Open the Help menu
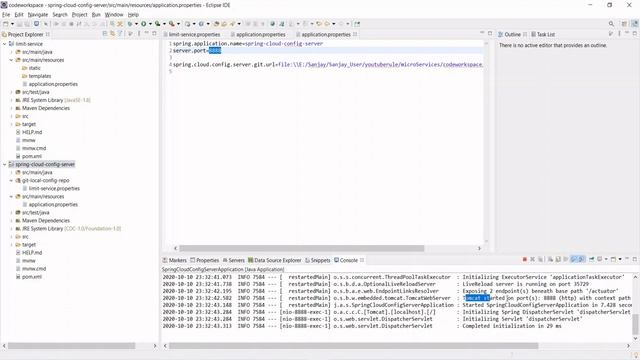Image resolution: width=640 pixels, height=360 pixels. [x=133, y=14]
